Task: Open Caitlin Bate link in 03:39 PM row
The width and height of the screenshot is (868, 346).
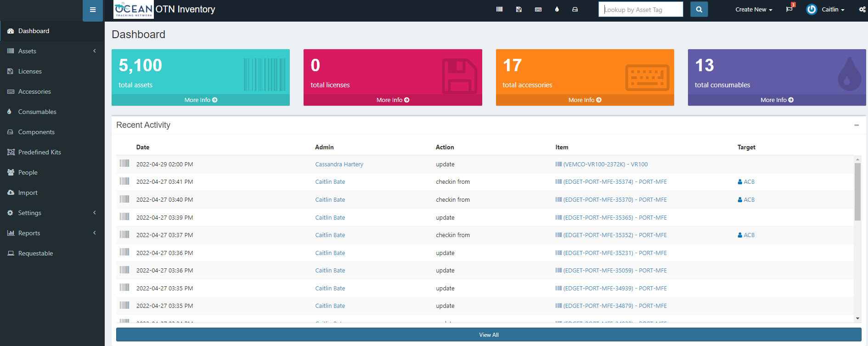Action: (330, 217)
